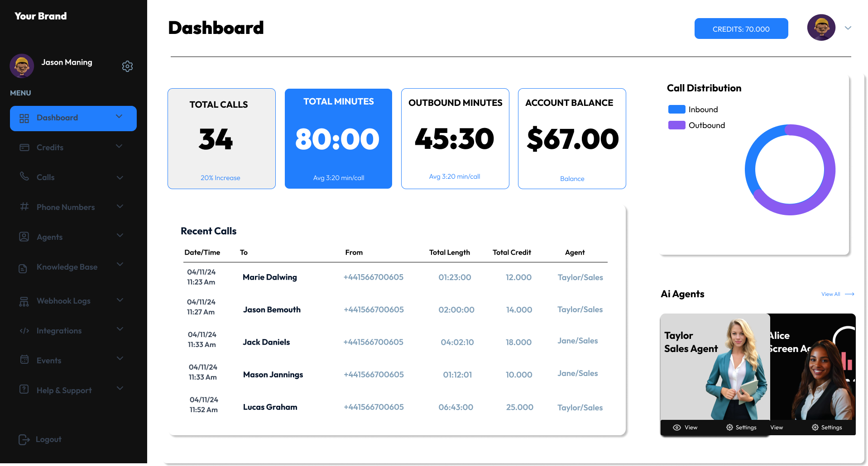Expand the Phone Numbers chevron
868x466 pixels.
[x=120, y=206]
